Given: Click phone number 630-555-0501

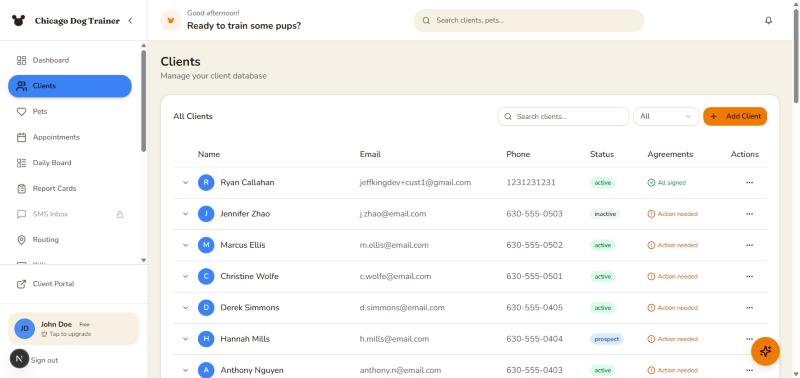Looking at the screenshot, I should [534, 276].
